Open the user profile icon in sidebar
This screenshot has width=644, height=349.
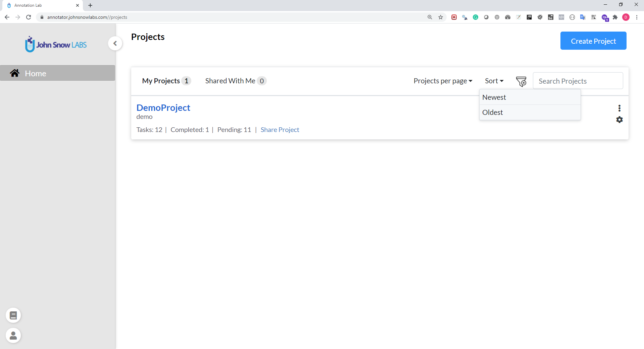click(x=13, y=336)
